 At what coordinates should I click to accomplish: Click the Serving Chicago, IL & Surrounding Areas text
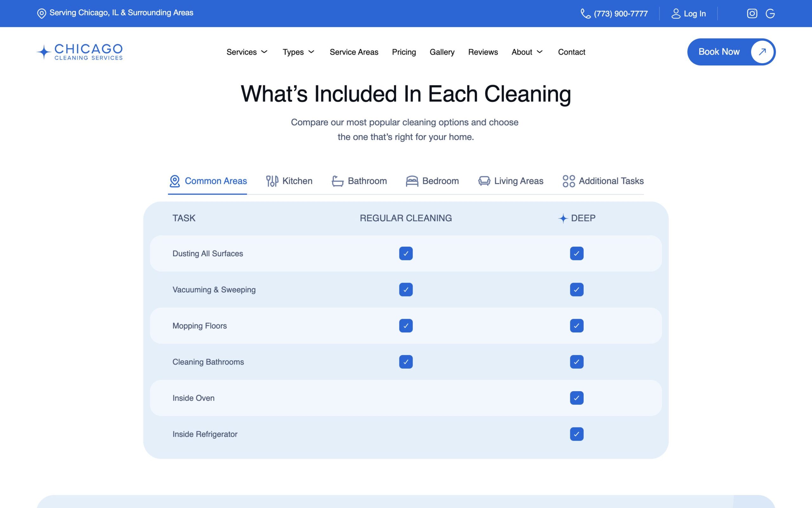click(121, 13)
